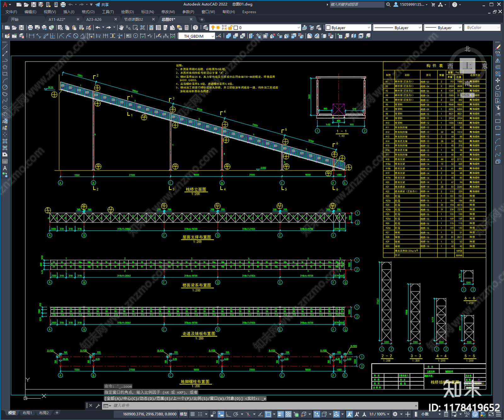Select the Circle tool in draw toolbar
Viewport: 504px width, 420px height.
(5, 87)
